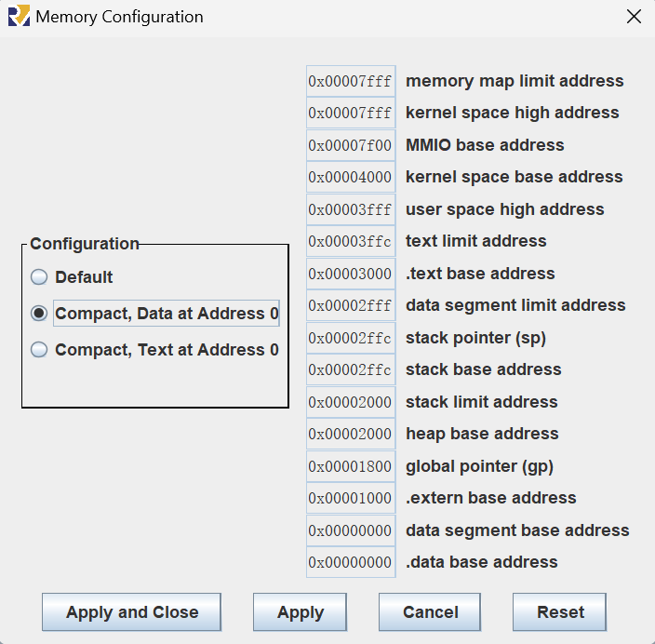Select the .text base address field
655x644 pixels.
point(351,274)
